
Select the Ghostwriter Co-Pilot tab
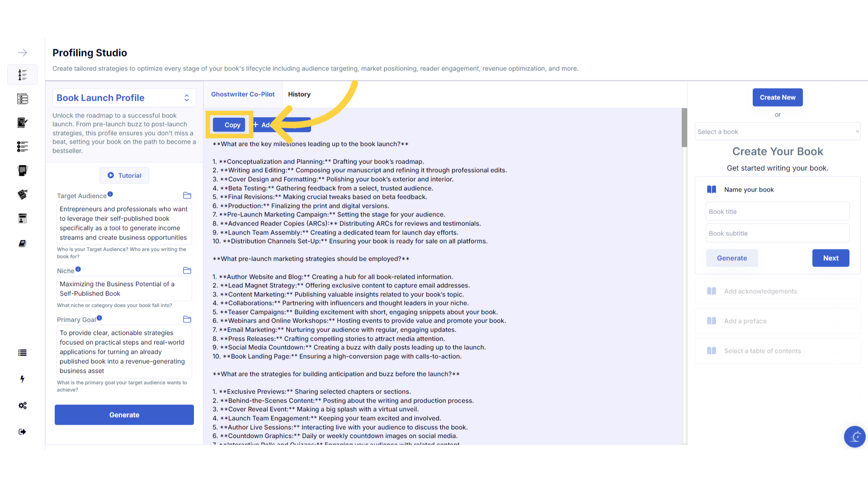[x=243, y=94]
